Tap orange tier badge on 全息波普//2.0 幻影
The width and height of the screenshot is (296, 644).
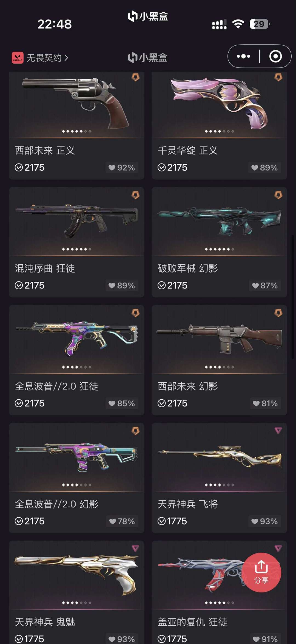pyautogui.click(x=135, y=431)
